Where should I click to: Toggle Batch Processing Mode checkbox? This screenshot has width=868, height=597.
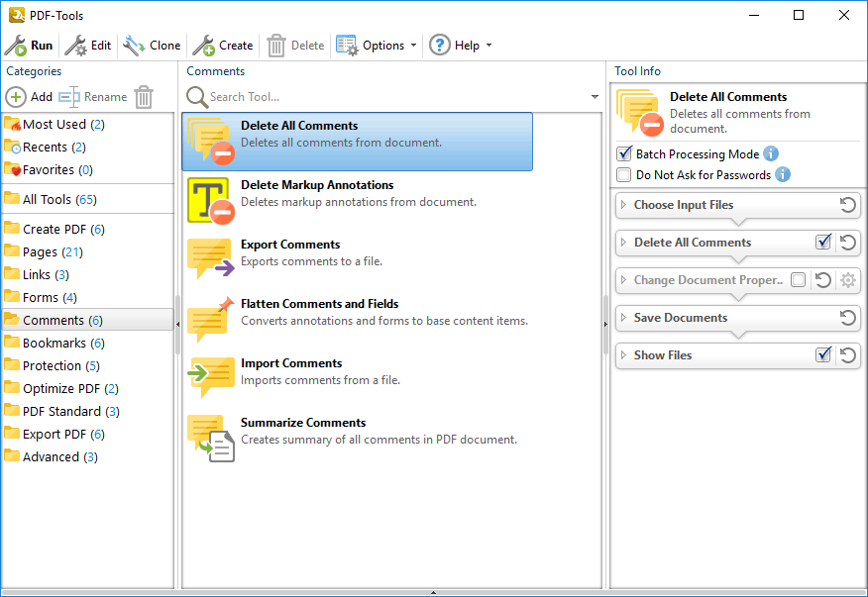(x=624, y=153)
